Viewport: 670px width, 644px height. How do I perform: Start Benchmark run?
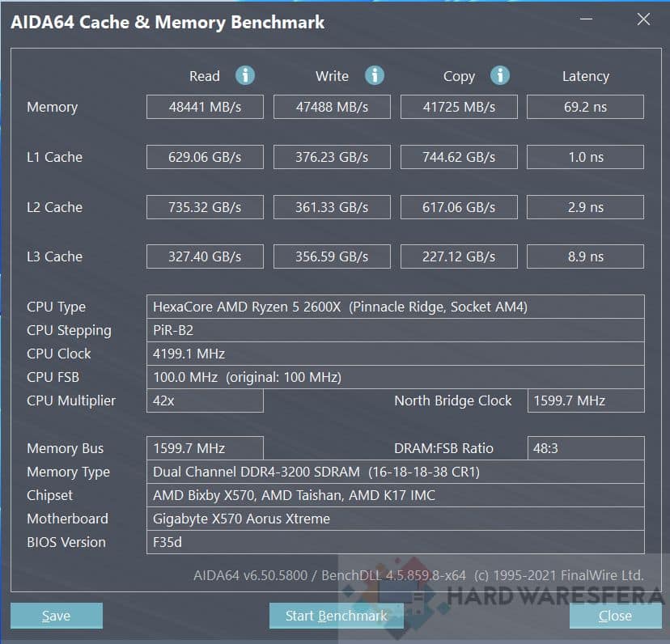point(337,616)
